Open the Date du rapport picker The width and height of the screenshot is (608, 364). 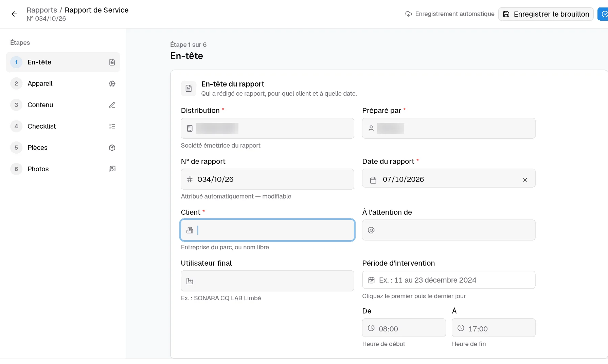[x=449, y=178]
